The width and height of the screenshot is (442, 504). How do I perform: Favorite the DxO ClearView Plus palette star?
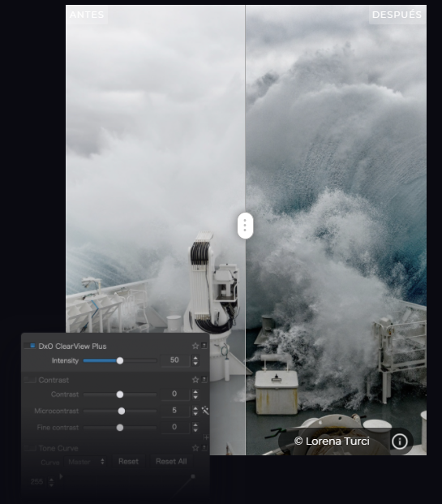[x=195, y=346]
